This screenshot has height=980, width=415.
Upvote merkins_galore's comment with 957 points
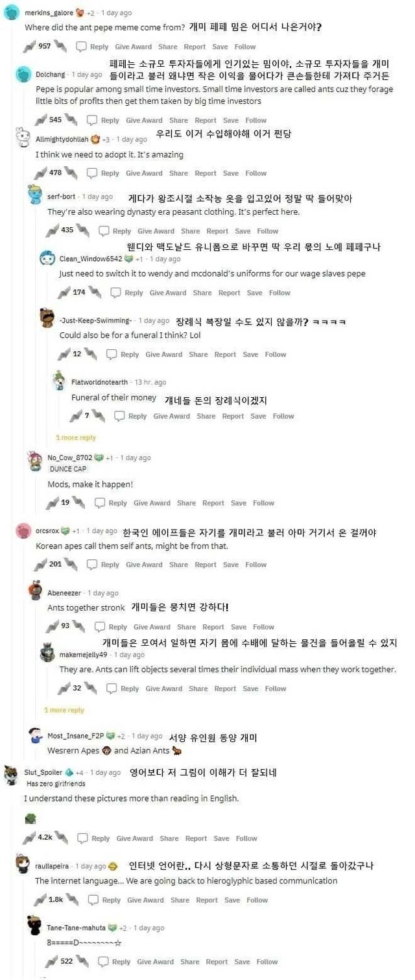(29, 46)
